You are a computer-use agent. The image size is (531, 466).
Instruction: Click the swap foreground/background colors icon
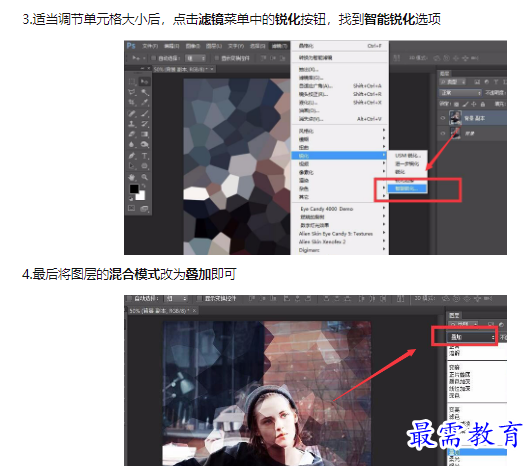tap(144, 186)
